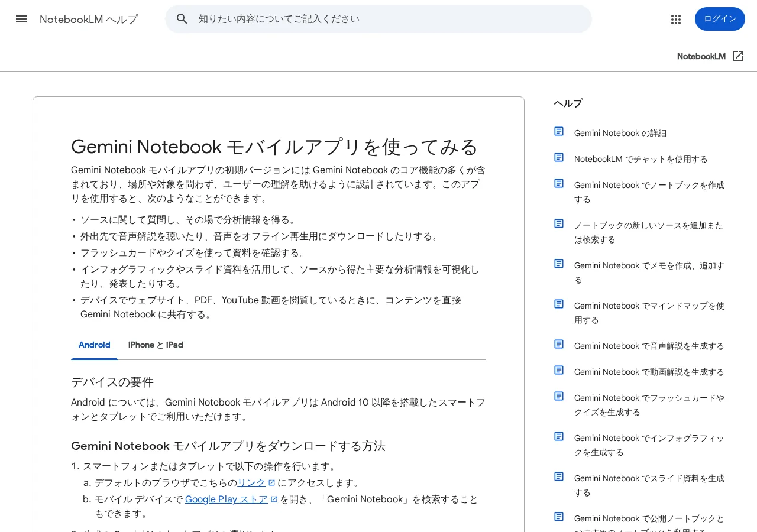Click external icon after リンク text
Image resolution: width=757 pixels, height=532 pixels.
click(272, 483)
